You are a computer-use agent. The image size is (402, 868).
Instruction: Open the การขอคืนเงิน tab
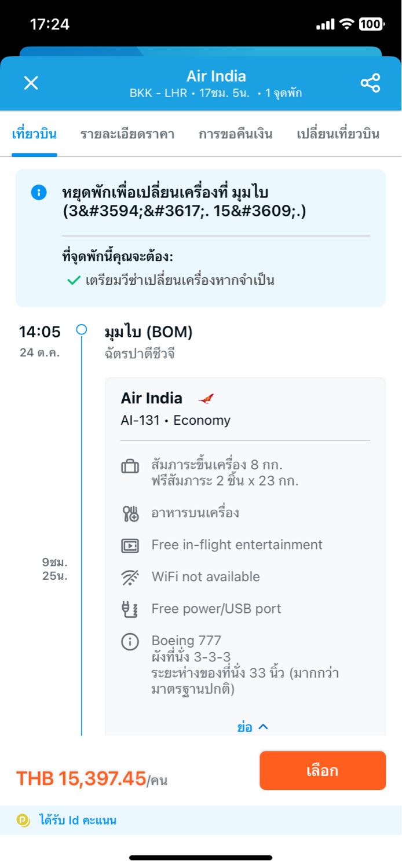235,134
